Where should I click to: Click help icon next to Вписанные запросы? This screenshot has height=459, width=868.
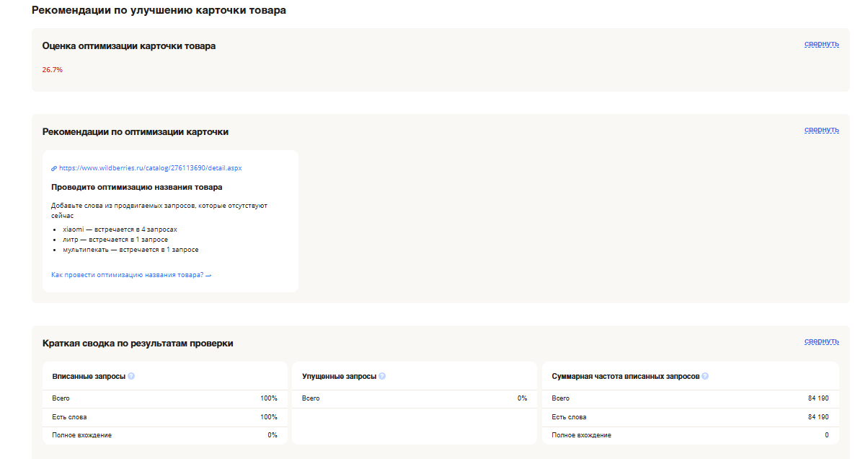[x=131, y=377]
